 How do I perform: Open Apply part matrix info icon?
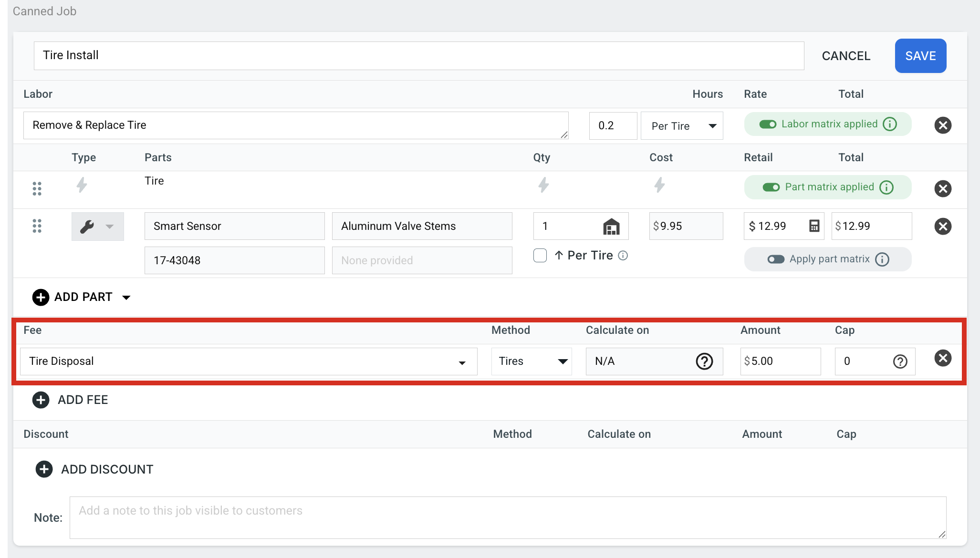tap(882, 259)
